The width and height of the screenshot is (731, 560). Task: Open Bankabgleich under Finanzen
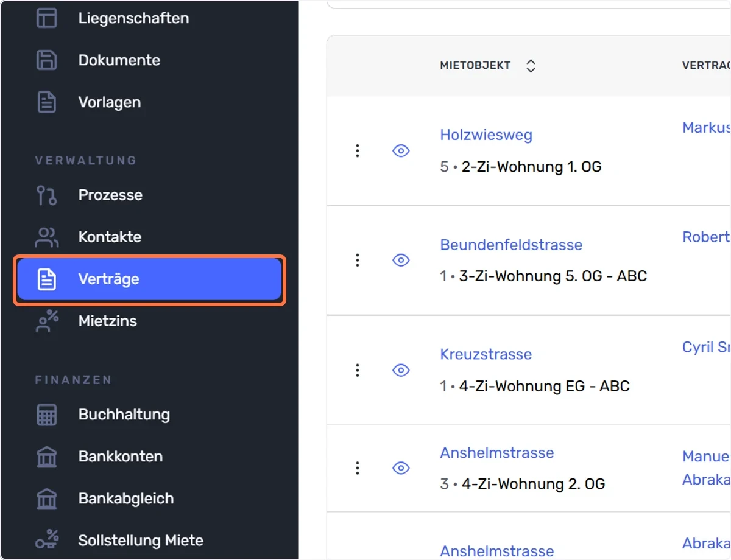[x=126, y=499]
